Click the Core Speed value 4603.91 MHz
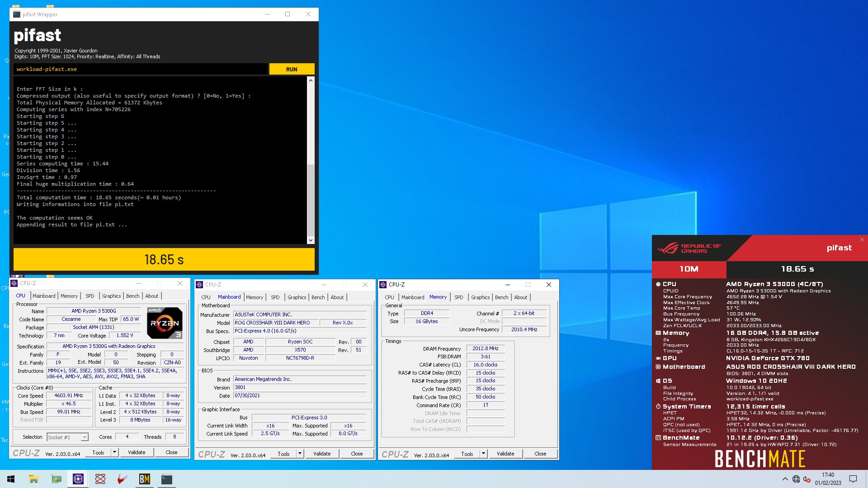Viewport: 868px width, 488px height. 69,396
